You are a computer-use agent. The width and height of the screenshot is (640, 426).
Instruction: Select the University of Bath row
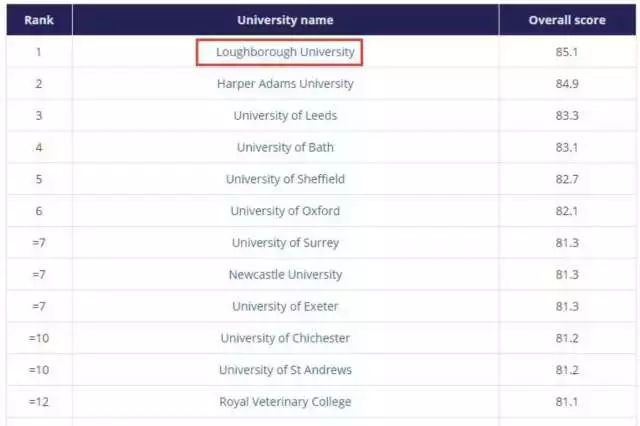pyautogui.click(x=285, y=148)
